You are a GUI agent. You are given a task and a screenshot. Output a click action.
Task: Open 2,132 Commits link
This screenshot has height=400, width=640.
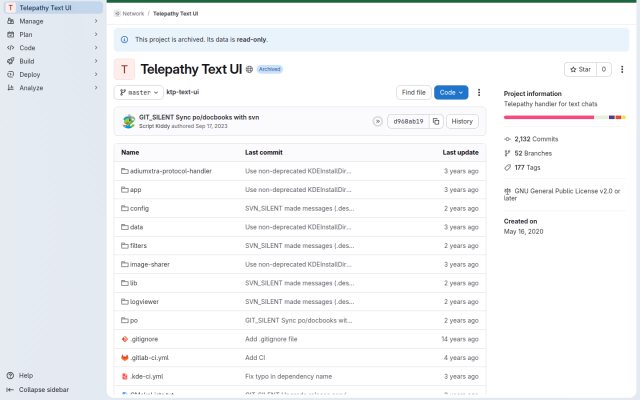[536, 139]
